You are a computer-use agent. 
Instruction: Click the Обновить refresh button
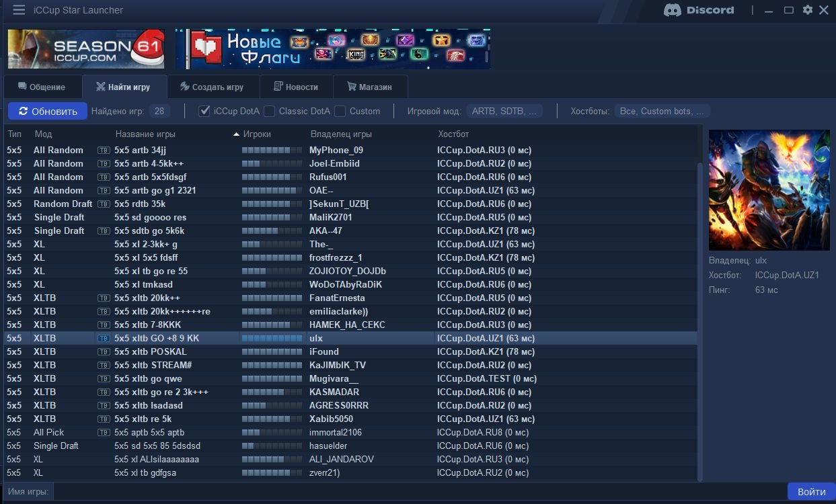click(48, 111)
